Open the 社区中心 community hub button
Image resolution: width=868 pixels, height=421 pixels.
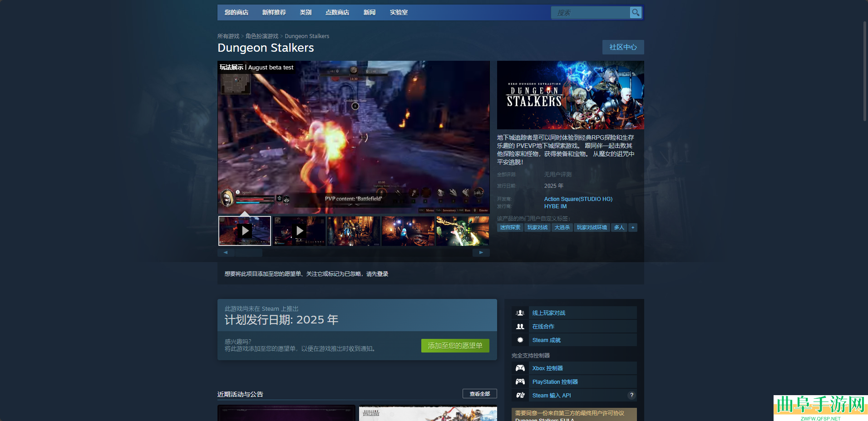[x=623, y=47]
